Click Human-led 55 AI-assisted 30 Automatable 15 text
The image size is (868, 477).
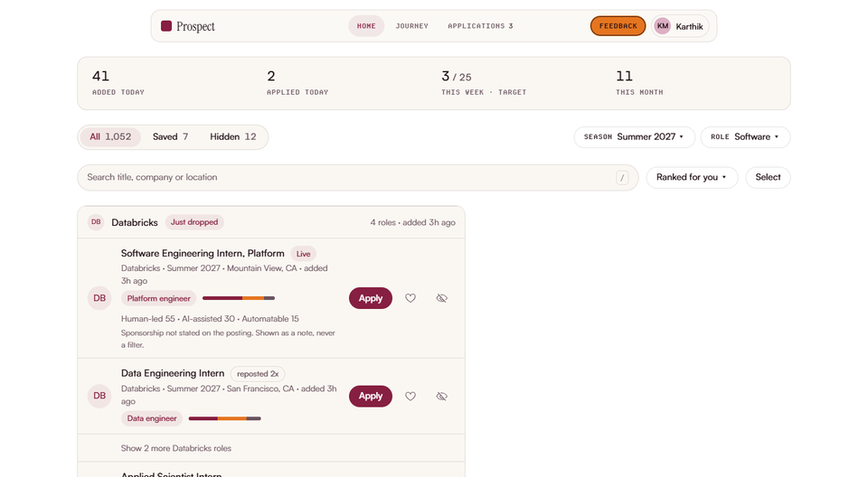point(210,319)
